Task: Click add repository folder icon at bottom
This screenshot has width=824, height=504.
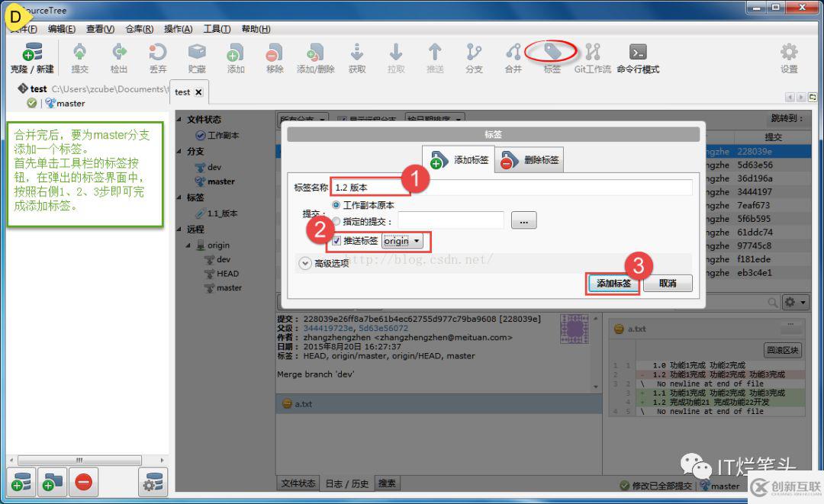Action: click(52, 482)
